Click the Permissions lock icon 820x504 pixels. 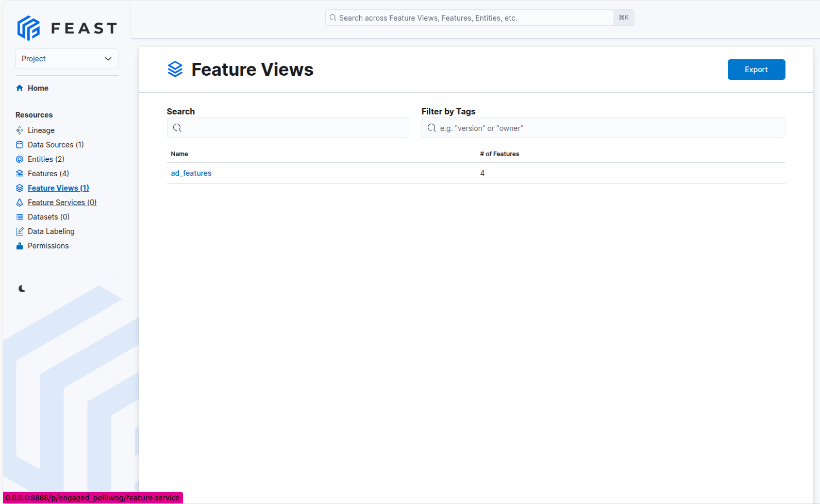(x=20, y=246)
